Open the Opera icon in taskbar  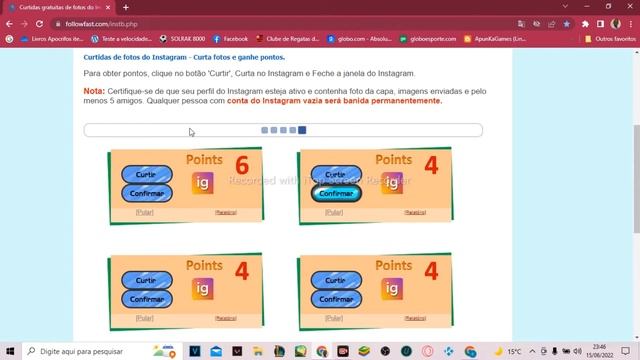(427, 351)
